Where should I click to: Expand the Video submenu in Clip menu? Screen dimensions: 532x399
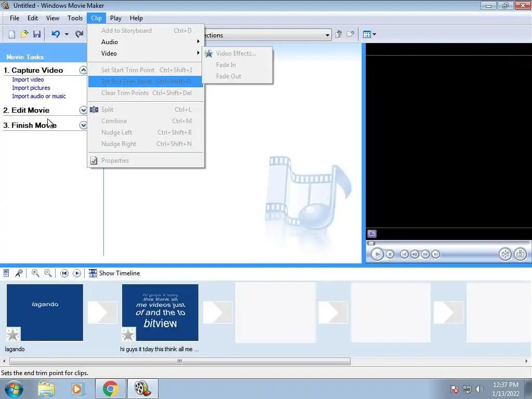(x=145, y=54)
